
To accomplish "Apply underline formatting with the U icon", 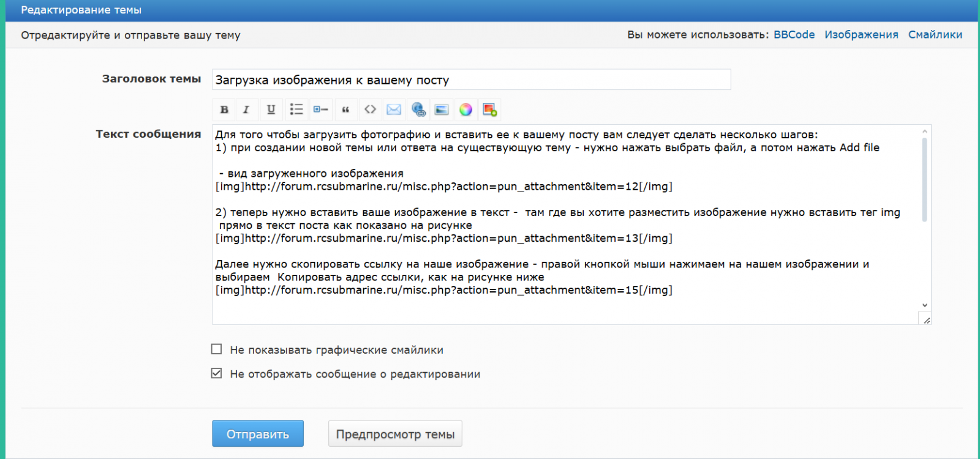I will [x=271, y=110].
